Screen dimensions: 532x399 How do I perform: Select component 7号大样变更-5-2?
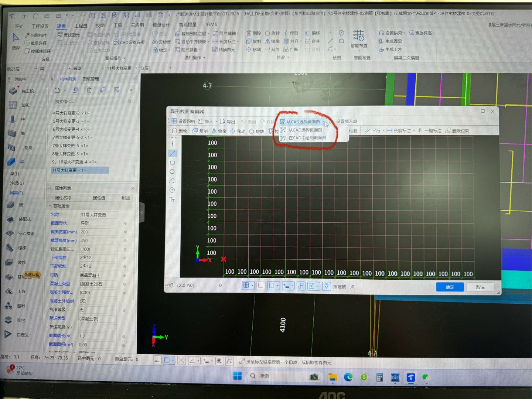(72, 137)
